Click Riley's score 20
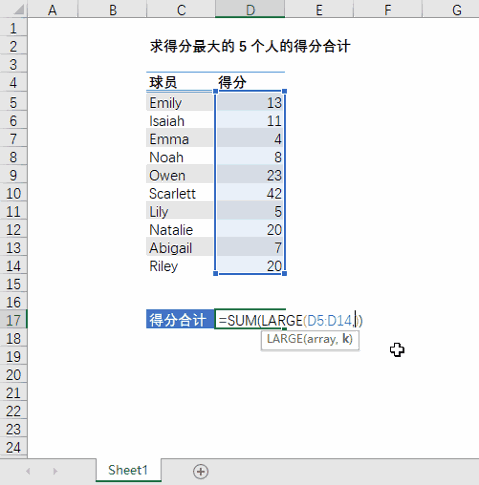 (250, 266)
